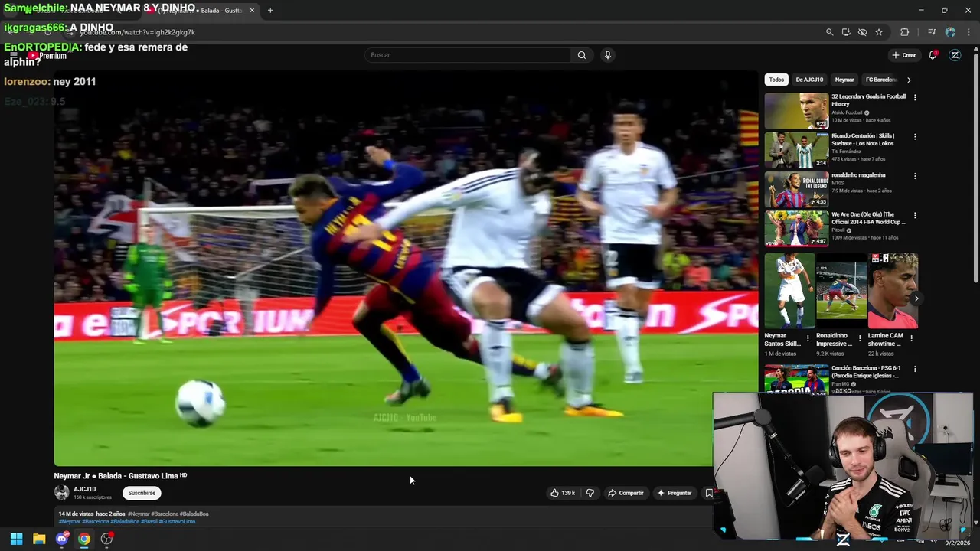
Task: Select the Neymar filter chip
Action: tap(844, 80)
